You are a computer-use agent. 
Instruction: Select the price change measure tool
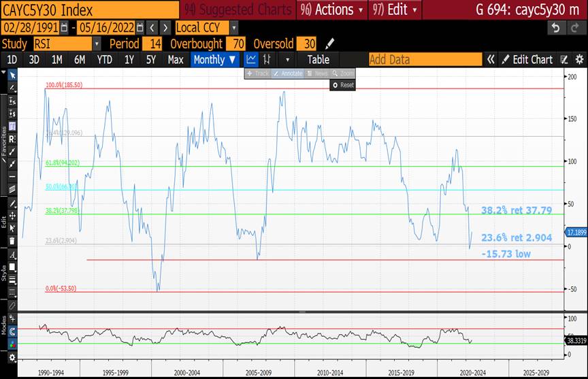point(12,114)
